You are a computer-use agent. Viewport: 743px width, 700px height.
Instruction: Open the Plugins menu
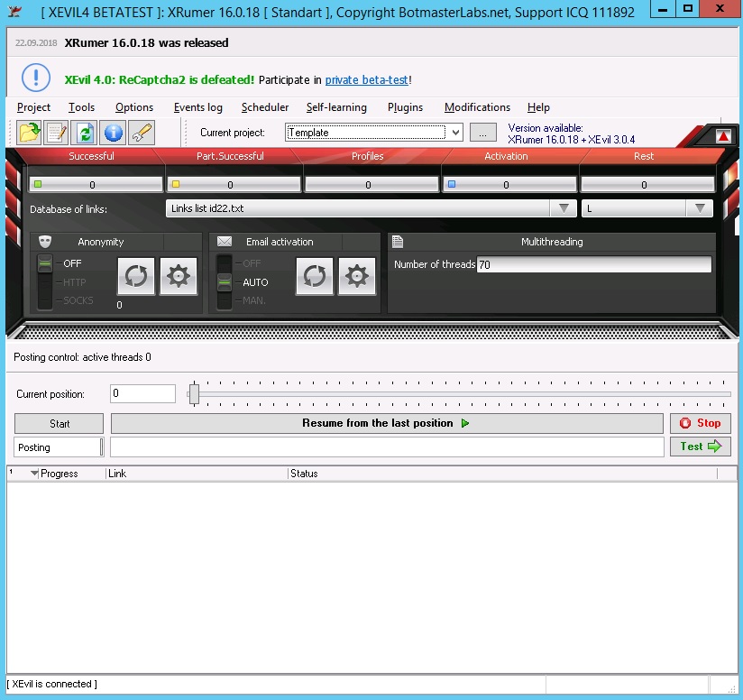tap(405, 107)
